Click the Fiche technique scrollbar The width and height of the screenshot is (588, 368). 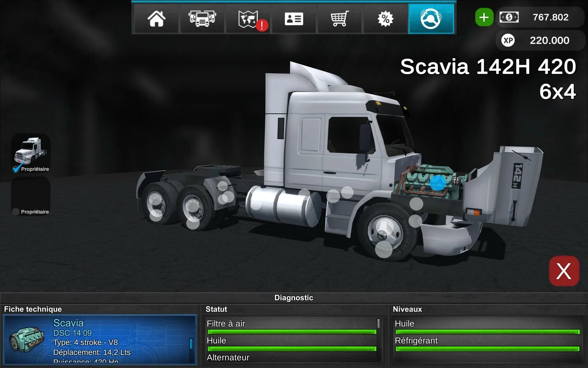click(x=191, y=344)
